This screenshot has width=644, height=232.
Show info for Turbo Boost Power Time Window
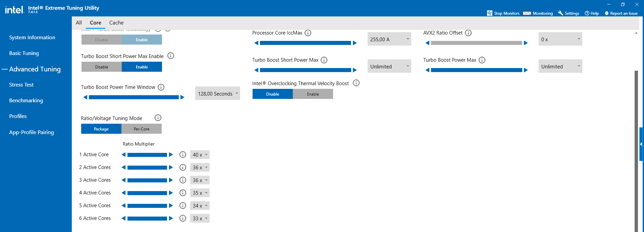tap(161, 87)
